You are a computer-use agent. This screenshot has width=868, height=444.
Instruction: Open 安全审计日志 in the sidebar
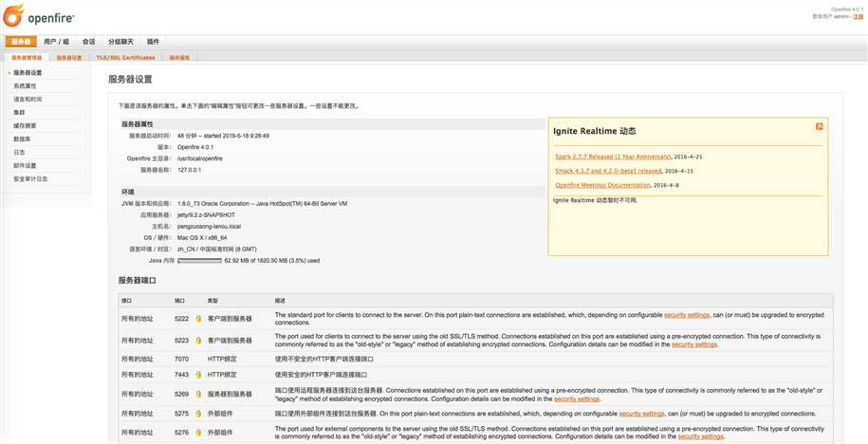pyautogui.click(x=30, y=178)
